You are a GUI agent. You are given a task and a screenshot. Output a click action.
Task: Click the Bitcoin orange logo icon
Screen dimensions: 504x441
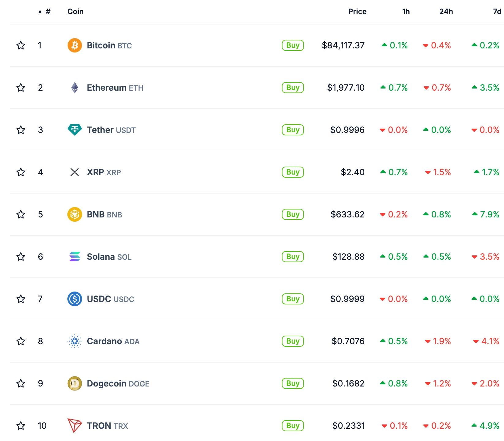(74, 45)
